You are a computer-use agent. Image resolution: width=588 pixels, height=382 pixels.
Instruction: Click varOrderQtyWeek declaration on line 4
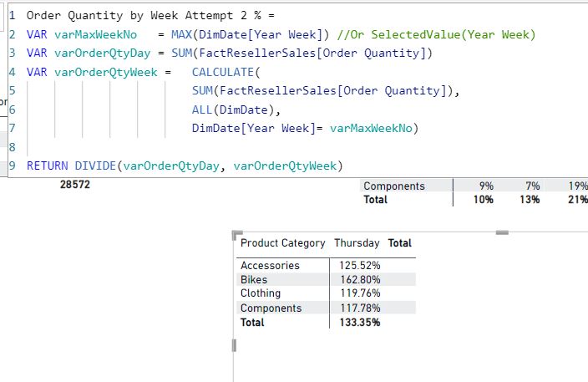[x=106, y=72]
